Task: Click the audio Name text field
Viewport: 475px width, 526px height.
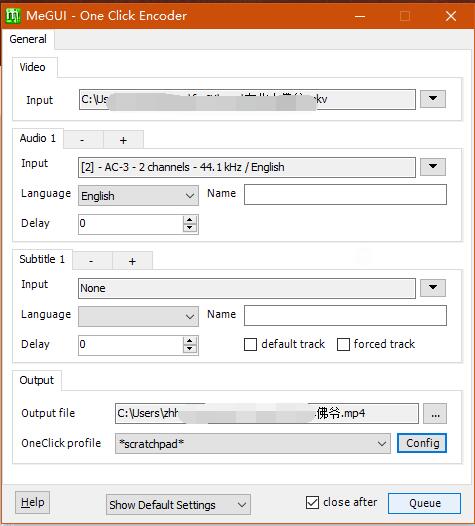Action: tap(345, 195)
